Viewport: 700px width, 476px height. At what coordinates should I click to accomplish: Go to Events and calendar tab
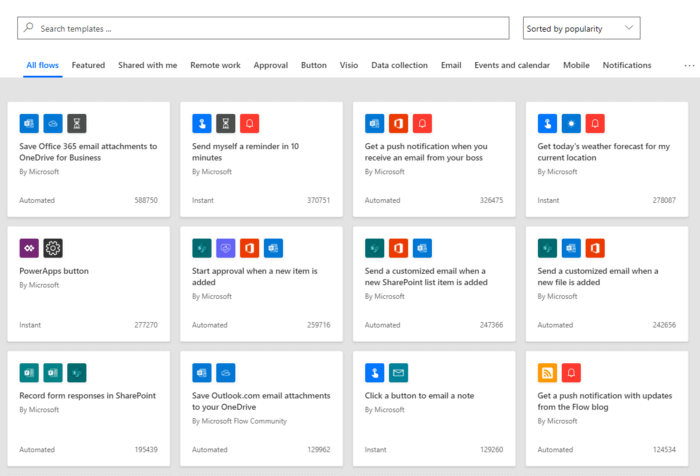511,65
